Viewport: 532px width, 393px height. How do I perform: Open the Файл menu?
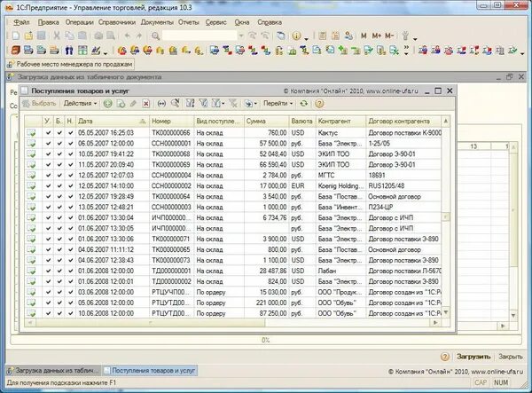pyautogui.click(x=21, y=22)
